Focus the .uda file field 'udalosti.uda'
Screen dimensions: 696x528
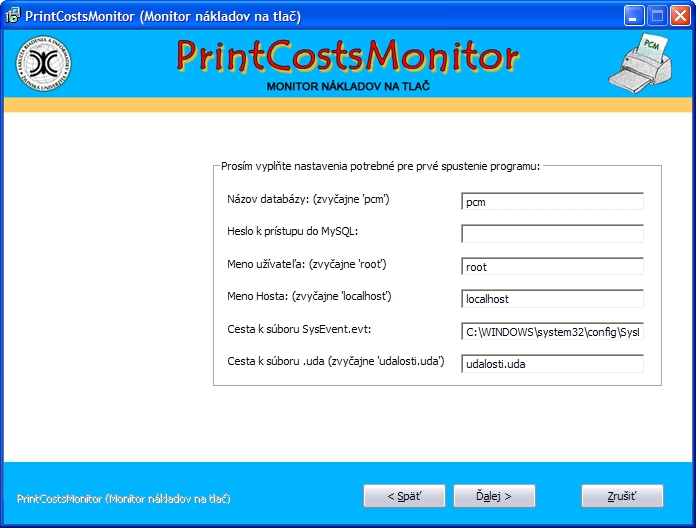click(x=552, y=364)
